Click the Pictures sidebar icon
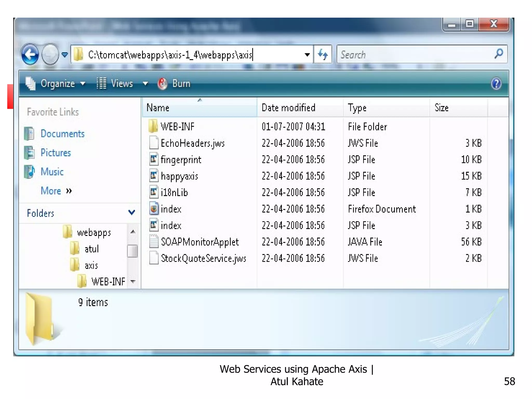 point(29,153)
